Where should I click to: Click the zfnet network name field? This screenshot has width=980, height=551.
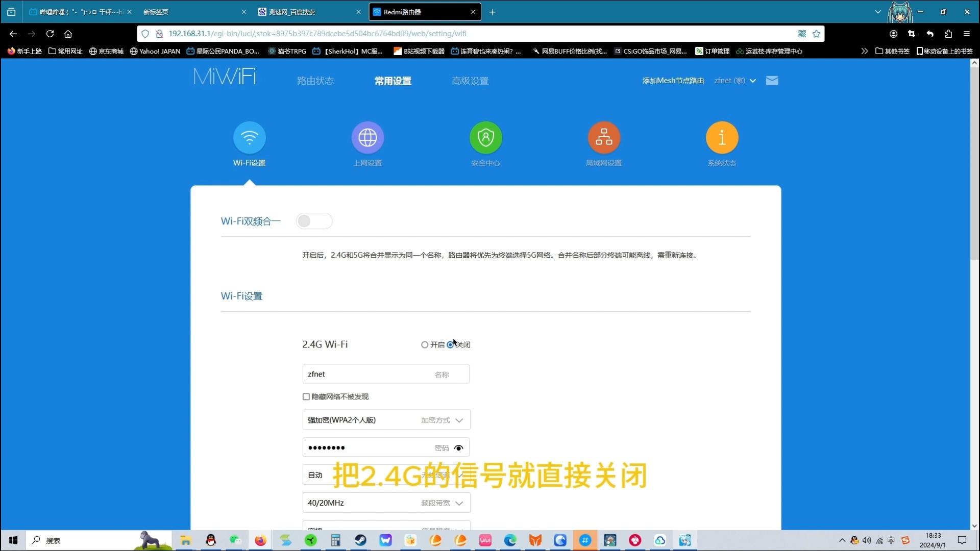(x=367, y=373)
